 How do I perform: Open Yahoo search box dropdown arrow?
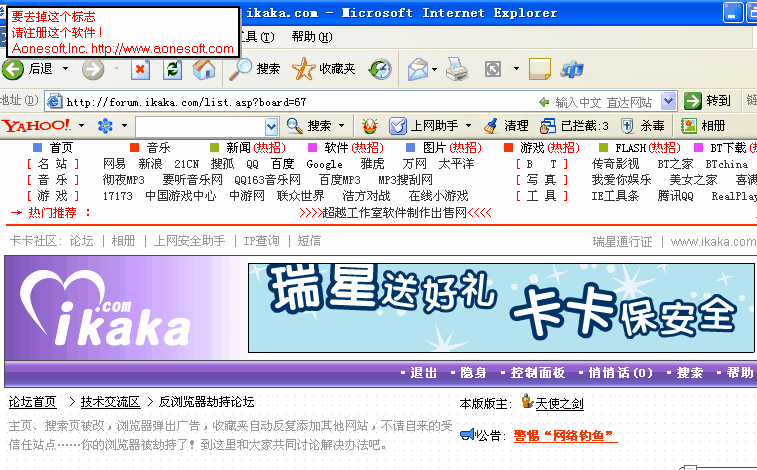[271, 127]
